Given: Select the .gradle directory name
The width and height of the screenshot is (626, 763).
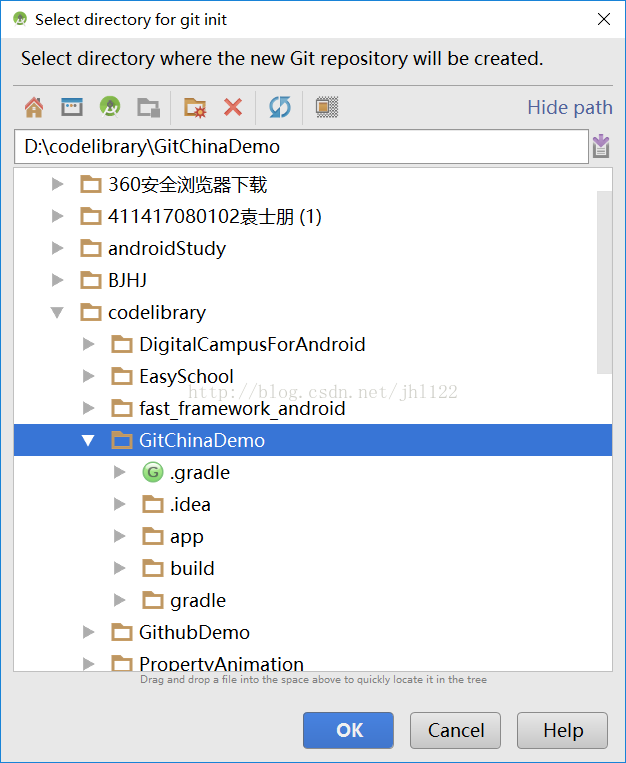Looking at the screenshot, I should (200, 473).
